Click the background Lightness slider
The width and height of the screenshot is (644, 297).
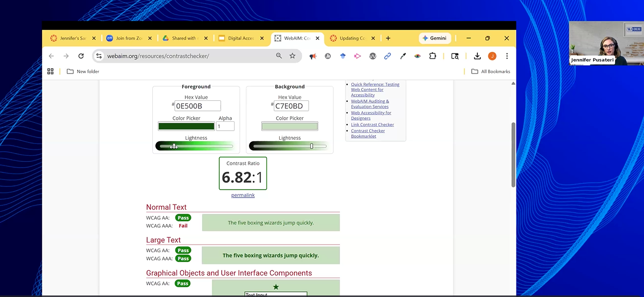(x=290, y=146)
